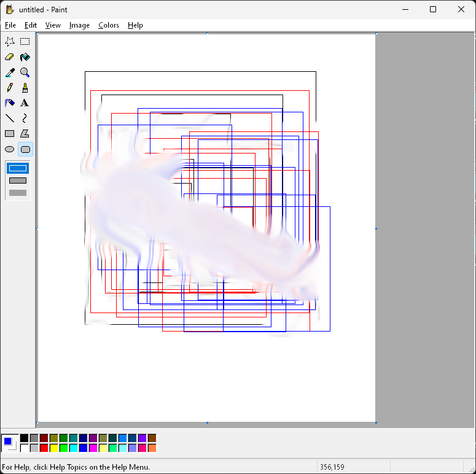Open the Image menu
Viewport: 476px width, 474px height.
point(79,25)
